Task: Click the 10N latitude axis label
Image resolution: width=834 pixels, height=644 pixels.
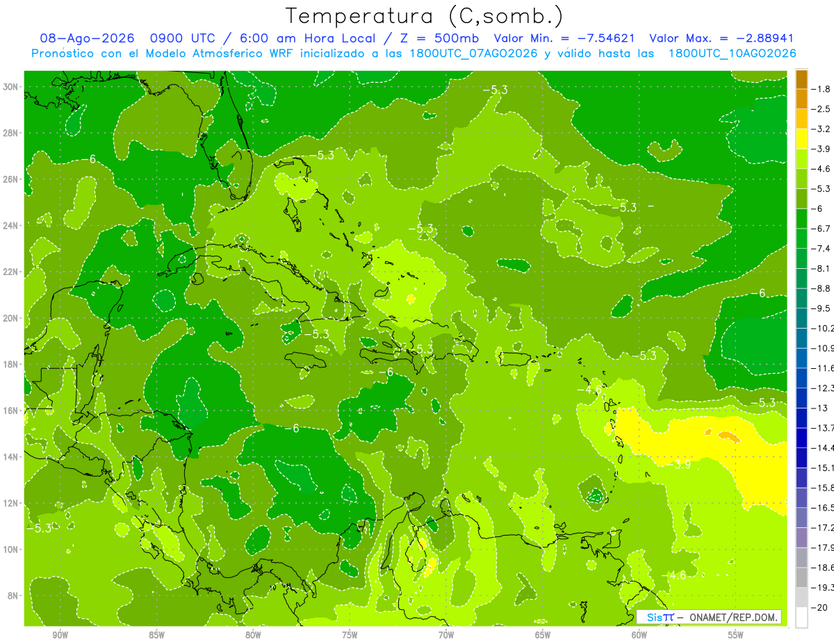Action: coord(10,549)
